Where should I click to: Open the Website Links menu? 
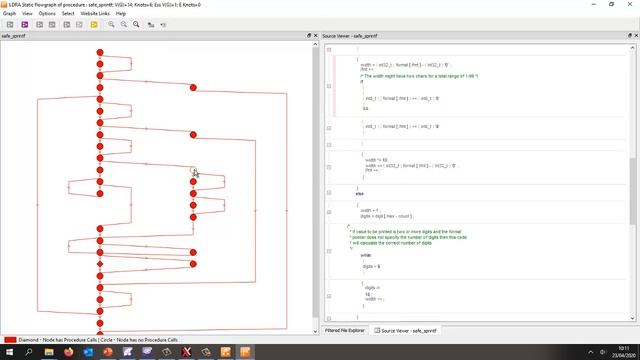click(95, 13)
